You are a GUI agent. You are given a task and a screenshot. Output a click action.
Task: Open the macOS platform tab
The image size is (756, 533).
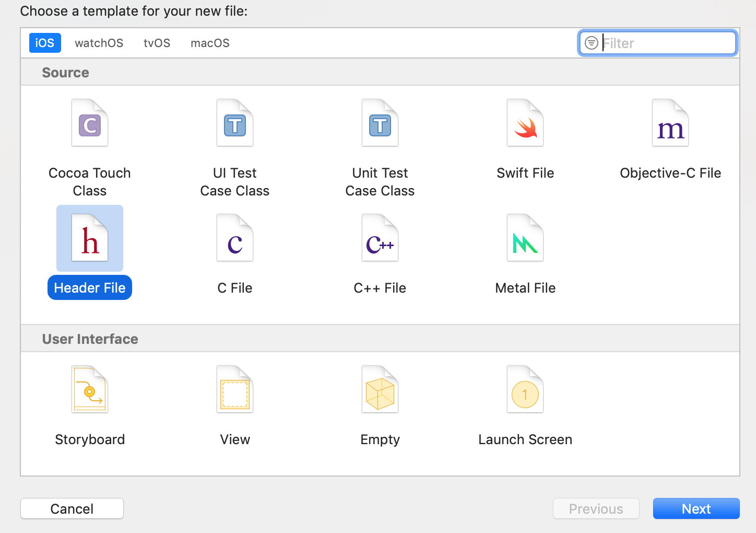pos(210,43)
